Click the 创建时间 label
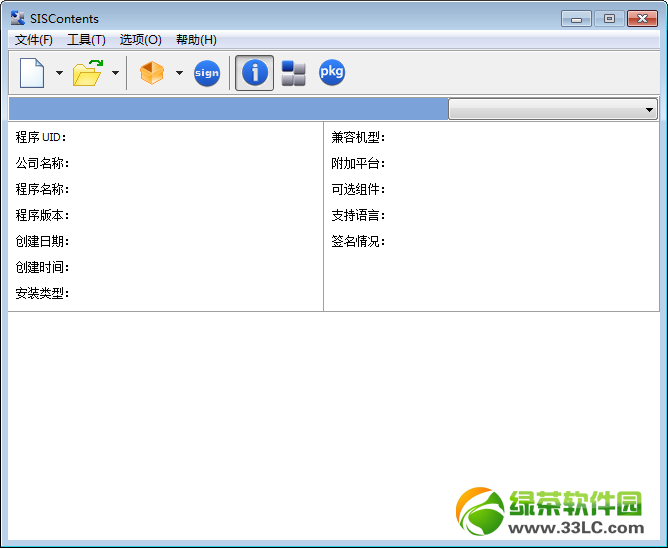 point(42,267)
